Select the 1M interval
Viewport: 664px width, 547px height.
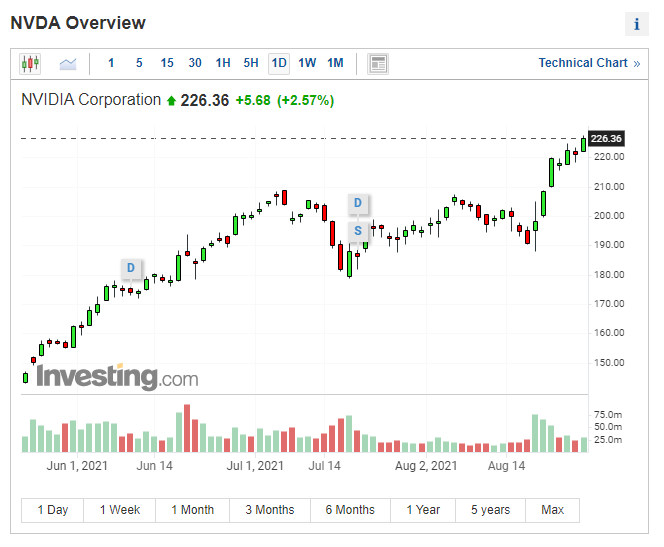tap(335, 63)
